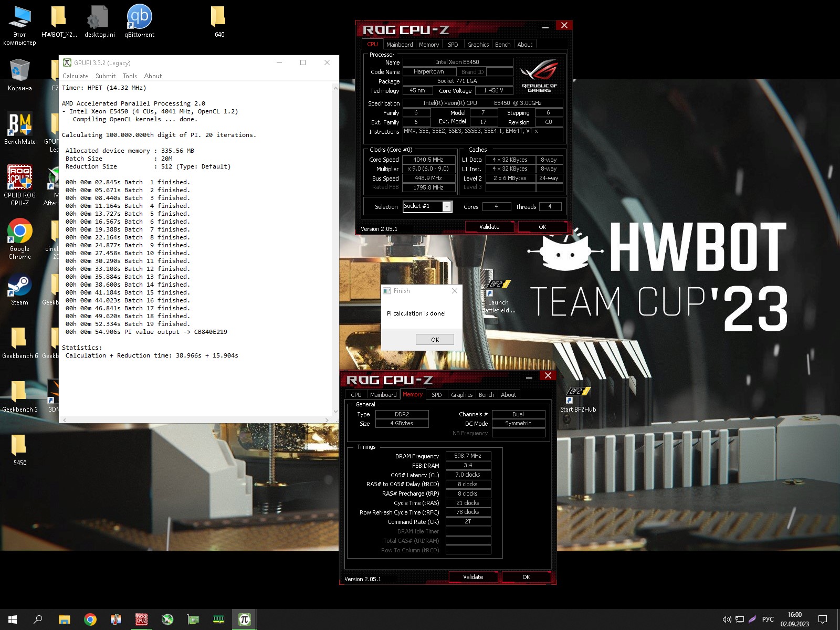
Task: Open About tab in upper CPU-Z window
Action: click(524, 45)
